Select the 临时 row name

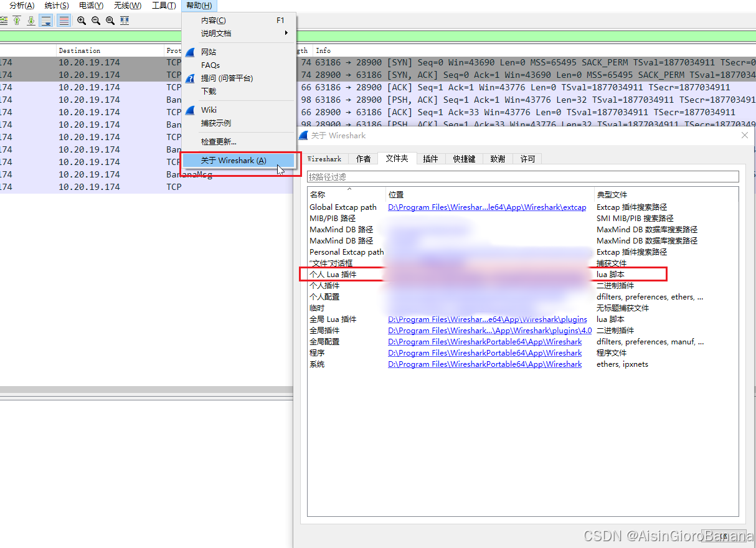pyautogui.click(x=317, y=308)
